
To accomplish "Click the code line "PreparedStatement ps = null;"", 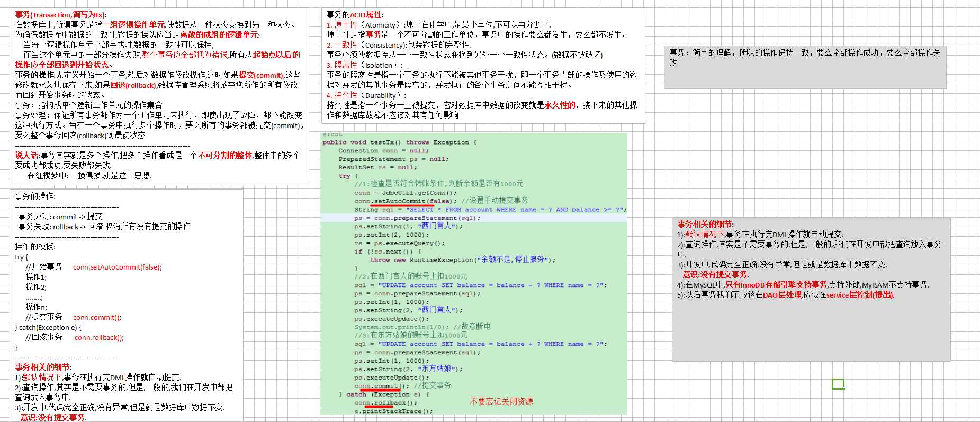I will (x=394, y=159).
